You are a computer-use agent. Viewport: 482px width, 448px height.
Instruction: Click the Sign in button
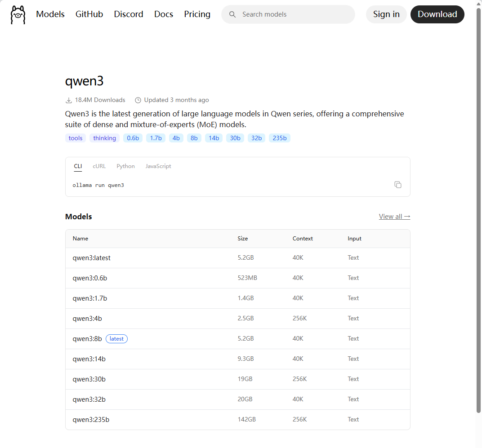[386, 14]
